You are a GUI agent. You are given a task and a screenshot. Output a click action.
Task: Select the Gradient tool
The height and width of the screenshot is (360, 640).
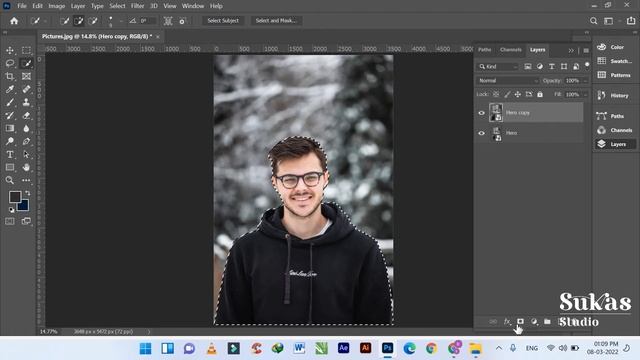10,128
